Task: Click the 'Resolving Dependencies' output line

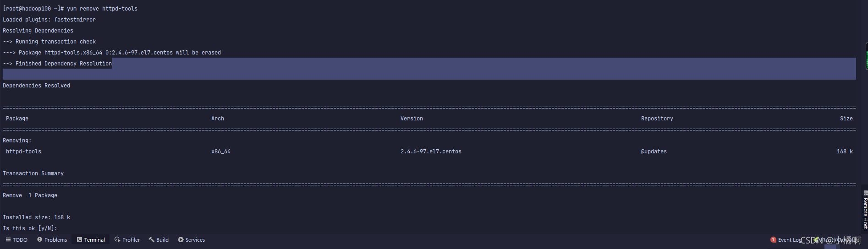Action: click(38, 31)
